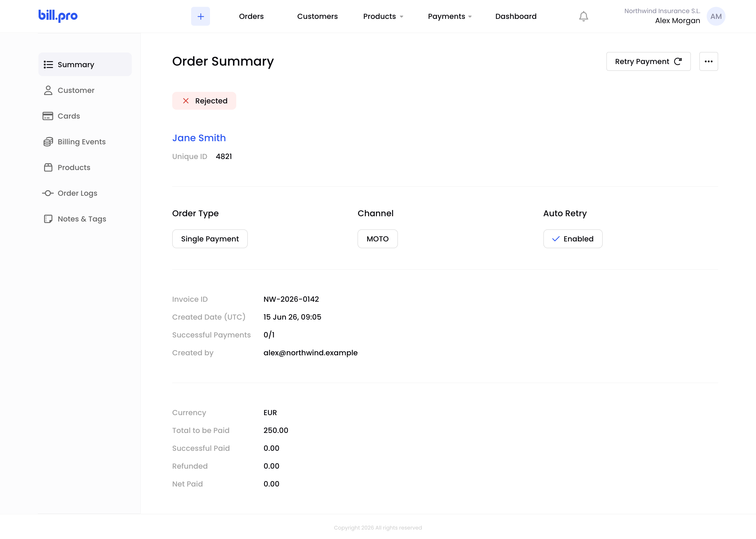
Task: Open the Orders nav item
Action: point(251,16)
